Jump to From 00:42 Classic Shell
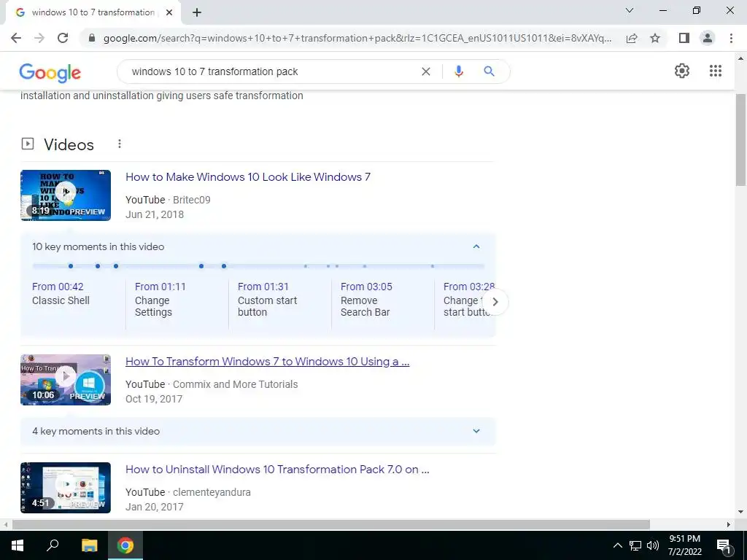 [x=61, y=293]
